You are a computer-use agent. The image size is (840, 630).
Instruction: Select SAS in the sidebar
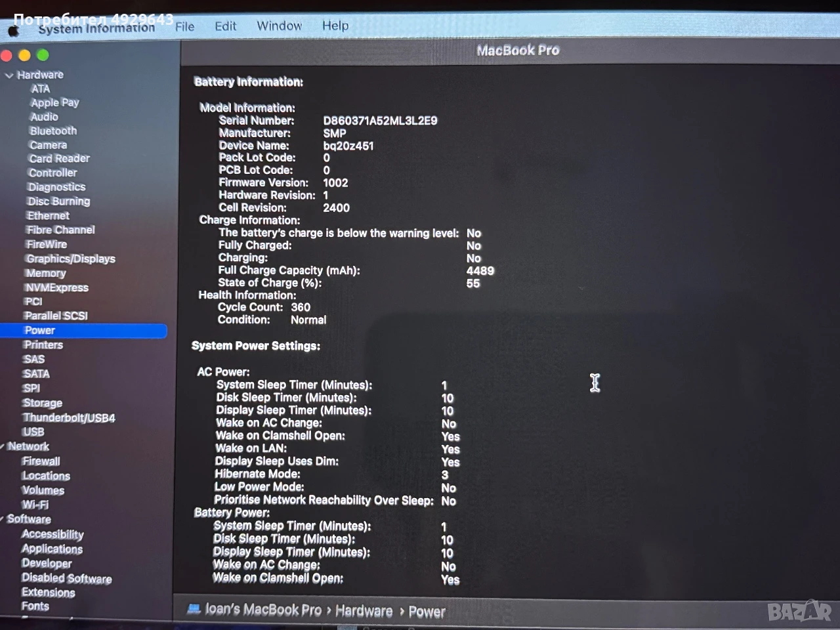33,359
